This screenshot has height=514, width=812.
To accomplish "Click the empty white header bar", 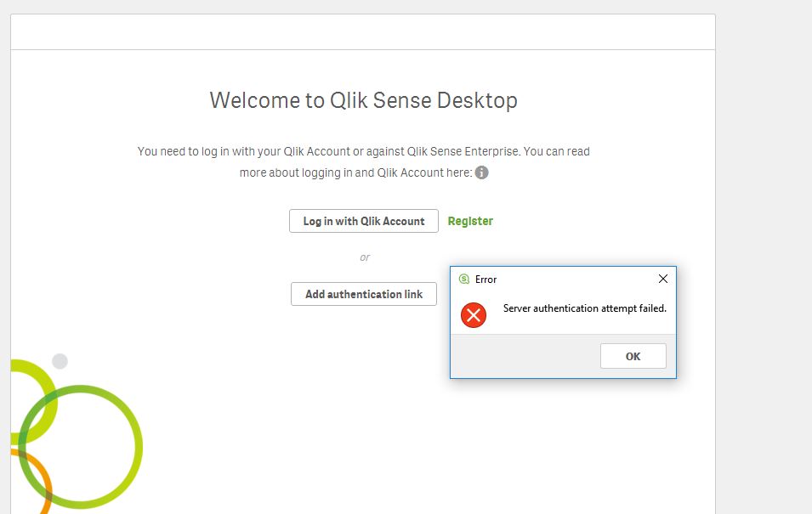I will pyautogui.click(x=364, y=31).
